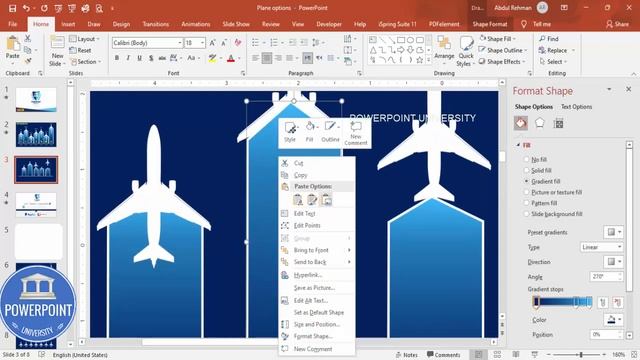Click the Paste clipboard icon in ribbon
This screenshot has height=360, width=640.
pos(13,43)
